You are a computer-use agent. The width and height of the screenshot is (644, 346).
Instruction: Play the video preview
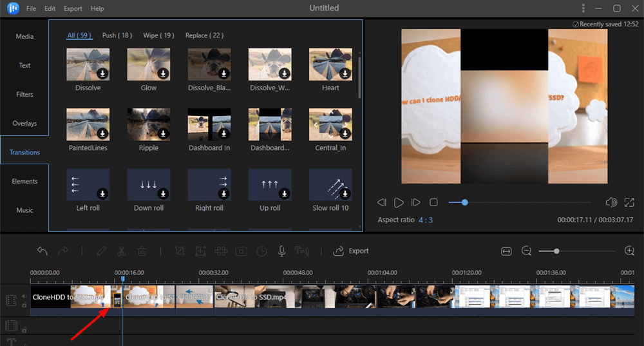(399, 202)
